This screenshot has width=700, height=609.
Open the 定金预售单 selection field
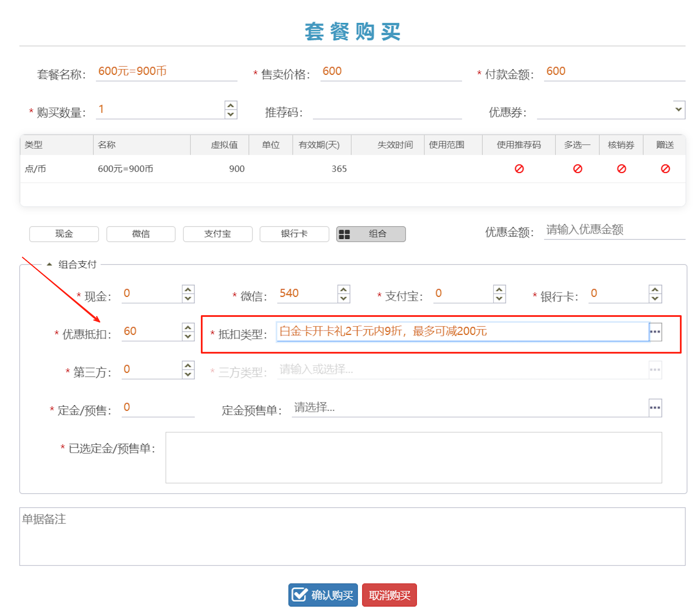[x=470, y=408]
